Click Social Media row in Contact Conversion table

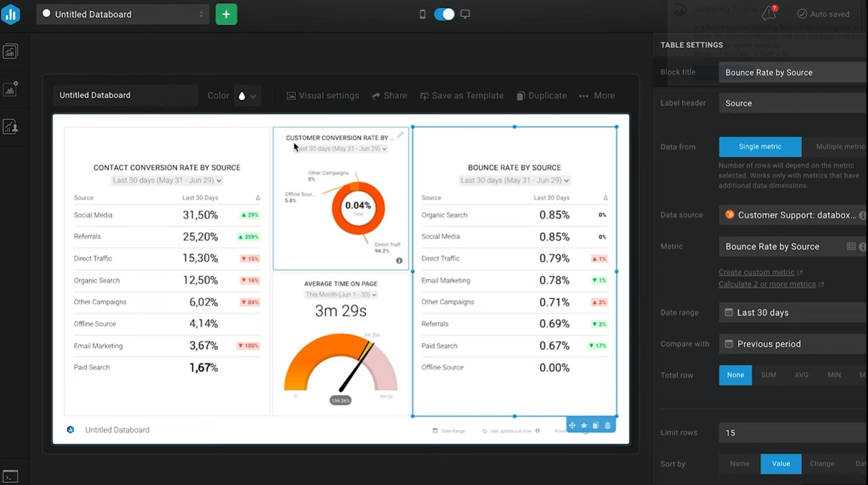click(167, 215)
